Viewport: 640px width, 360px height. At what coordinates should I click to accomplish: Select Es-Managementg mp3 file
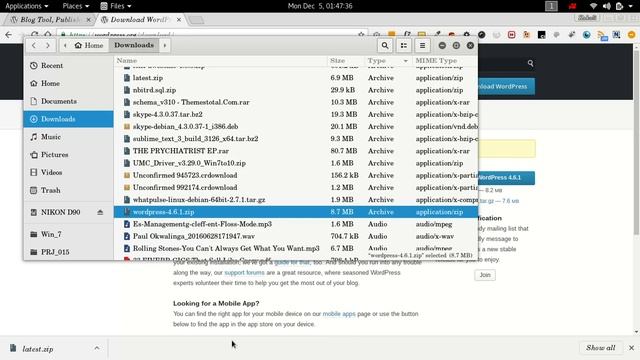tap(296, 224)
